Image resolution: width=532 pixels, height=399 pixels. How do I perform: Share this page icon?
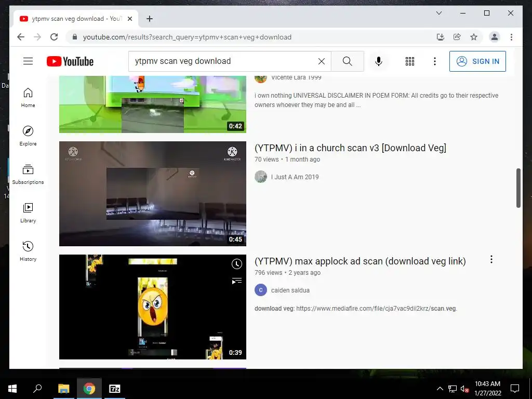click(457, 37)
